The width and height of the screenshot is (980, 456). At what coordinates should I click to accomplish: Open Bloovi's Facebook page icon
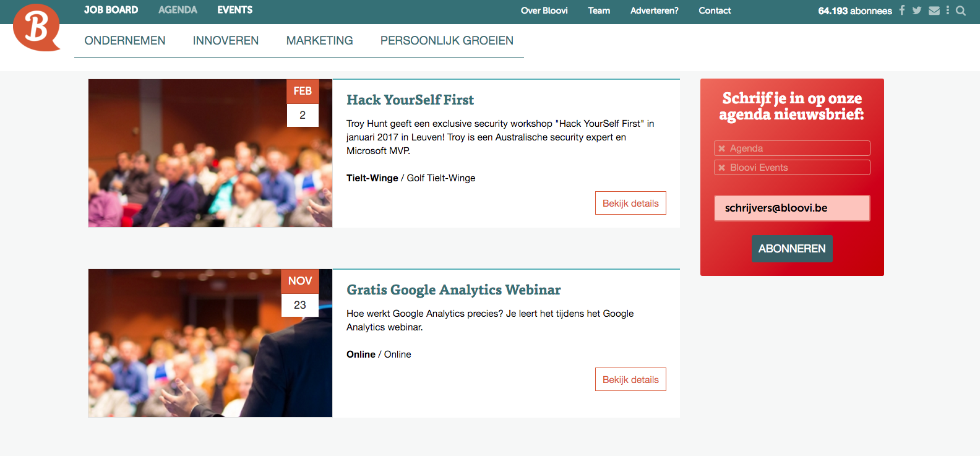(x=902, y=11)
